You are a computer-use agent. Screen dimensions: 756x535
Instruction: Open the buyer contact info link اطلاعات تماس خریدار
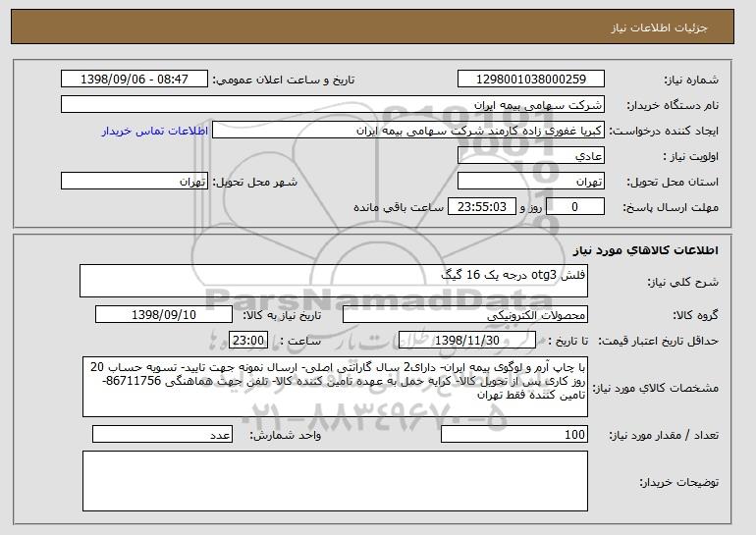point(155,132)
